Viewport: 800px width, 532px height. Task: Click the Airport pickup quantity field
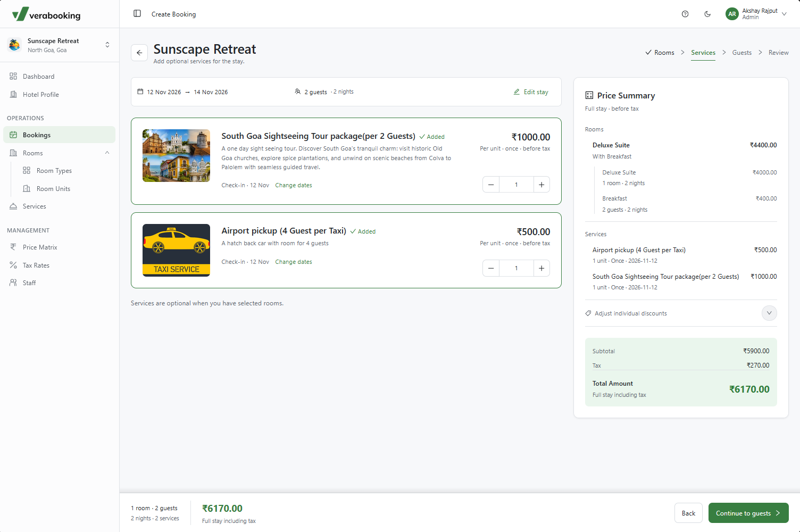516,268
